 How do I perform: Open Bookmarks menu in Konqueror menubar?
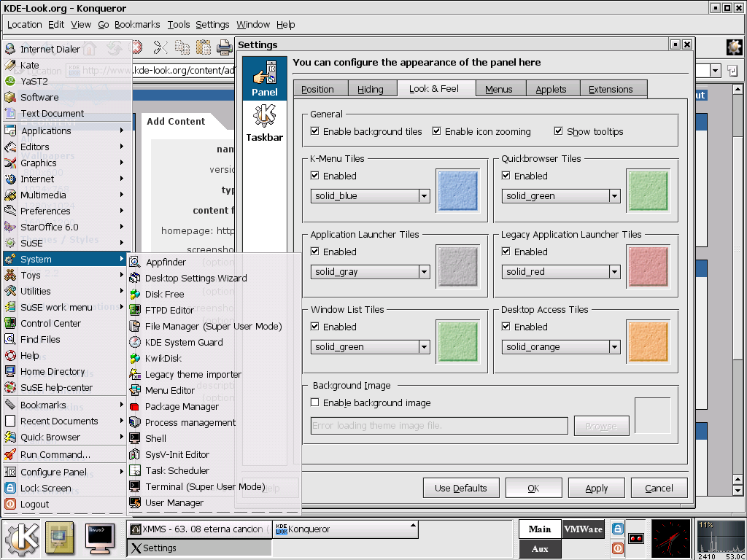point(137,24)
